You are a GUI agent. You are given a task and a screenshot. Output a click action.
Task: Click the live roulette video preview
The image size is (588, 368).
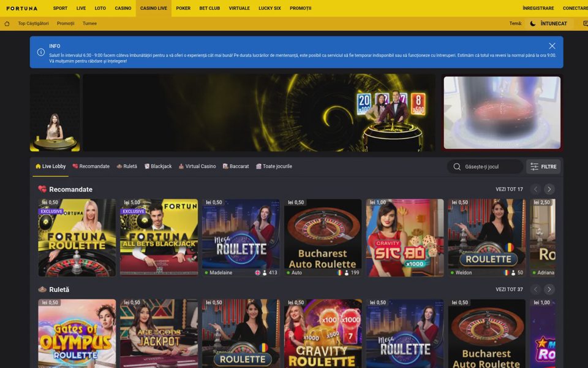502,113
